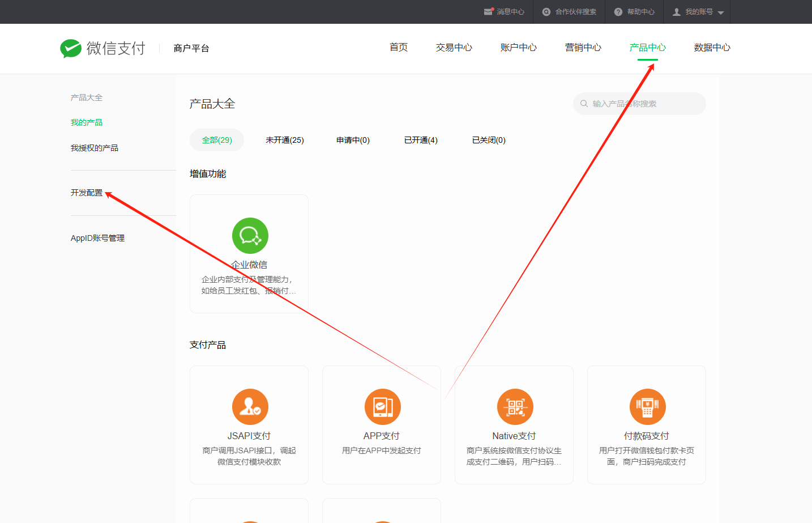
Task: Open 我的产品 in the sidebar
Action: coord(87,122)
